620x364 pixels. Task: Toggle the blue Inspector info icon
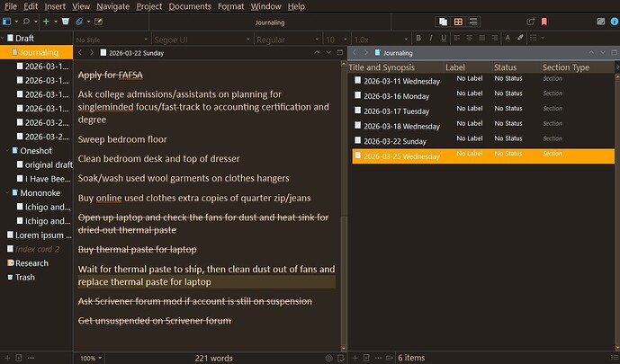pyautogui.click(x=614, y=22)
